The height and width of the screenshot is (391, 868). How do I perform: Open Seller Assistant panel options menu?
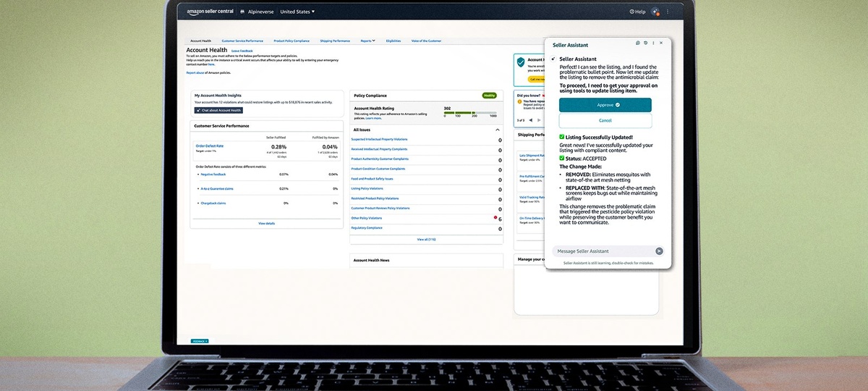[x=653, y=43]
